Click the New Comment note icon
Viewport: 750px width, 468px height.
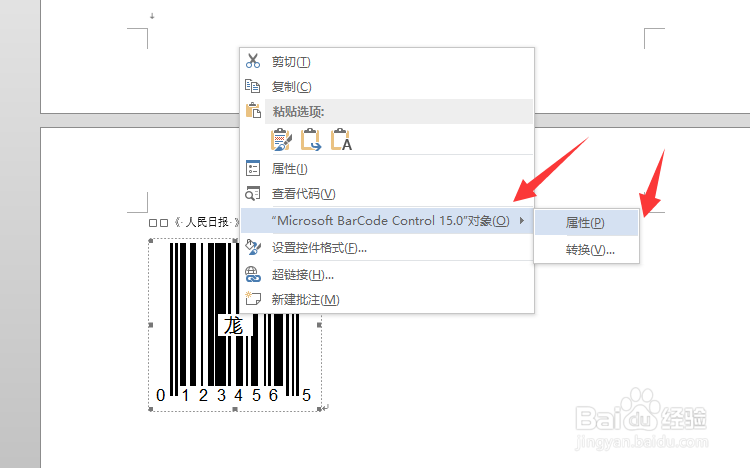pos(253,299)
